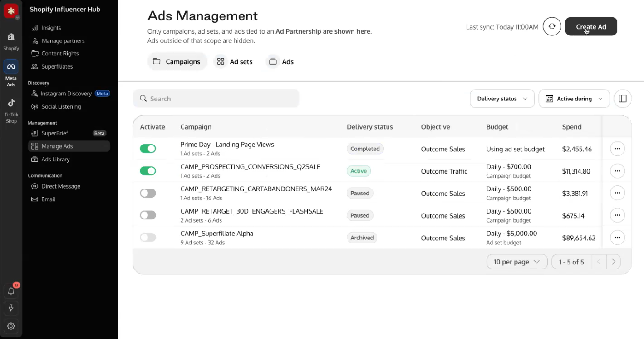Screen dimensions: 644x339
Task: Switch to the Ads tab
Action: coord(280,61)
